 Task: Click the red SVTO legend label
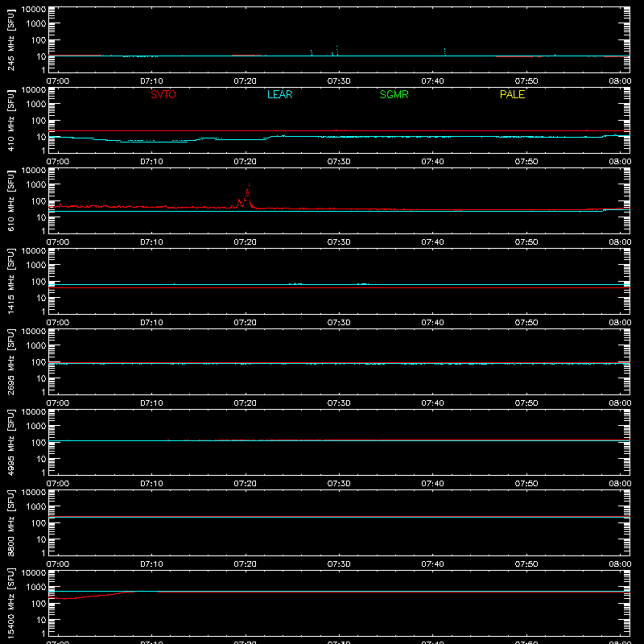163,94
